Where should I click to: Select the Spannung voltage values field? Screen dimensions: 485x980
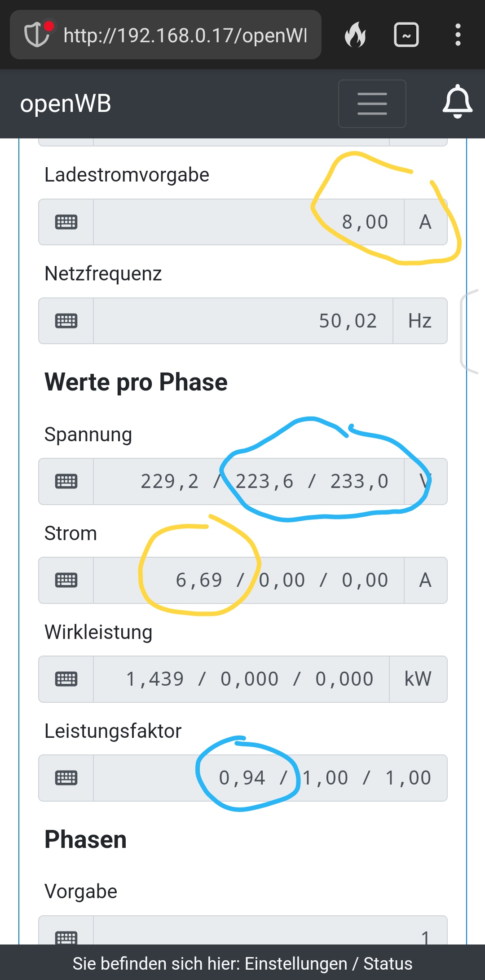248,481
